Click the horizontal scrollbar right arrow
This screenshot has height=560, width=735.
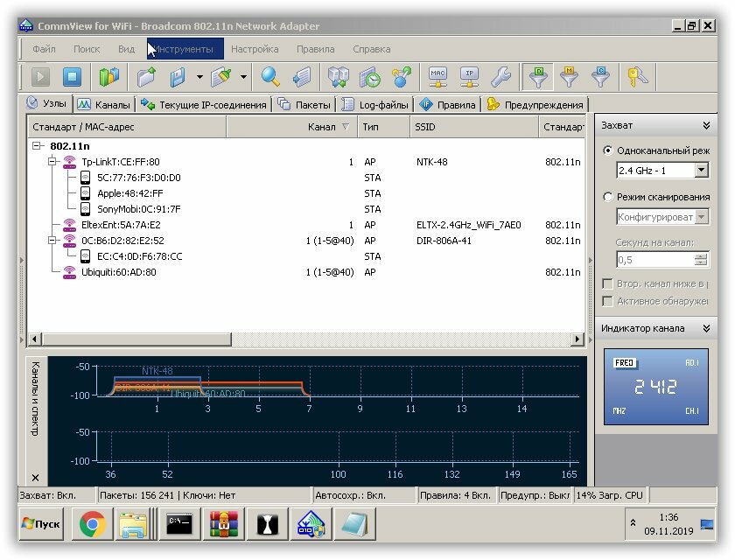tap(577, 339)
